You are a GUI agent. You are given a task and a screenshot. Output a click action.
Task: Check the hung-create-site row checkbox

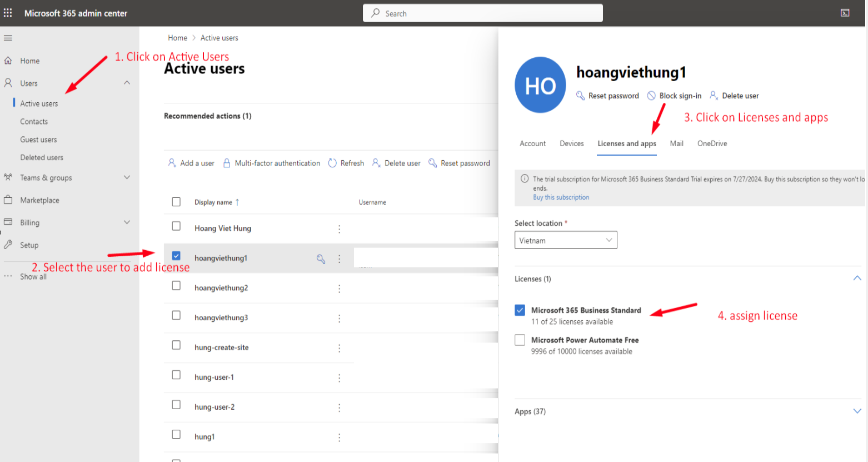point(176,345)
